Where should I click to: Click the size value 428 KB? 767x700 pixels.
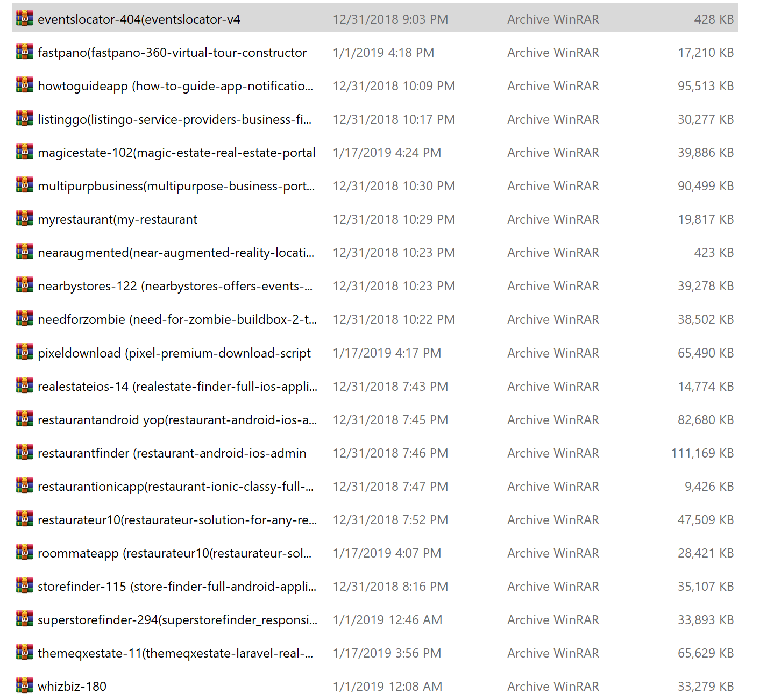click(714, 19)
